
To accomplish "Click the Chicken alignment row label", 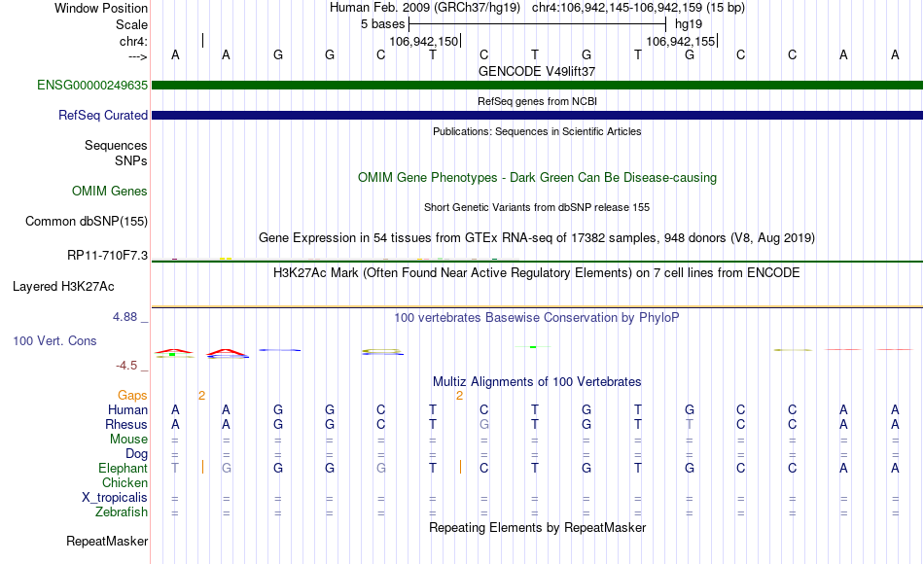I will tap(124, 482).
